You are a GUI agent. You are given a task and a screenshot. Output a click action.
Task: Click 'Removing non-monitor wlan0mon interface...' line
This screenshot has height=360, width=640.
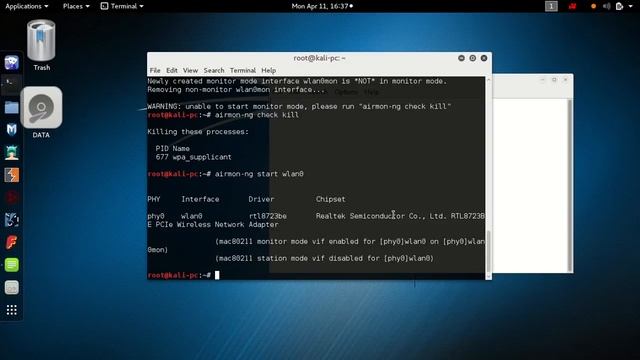[x=236, y=90]
